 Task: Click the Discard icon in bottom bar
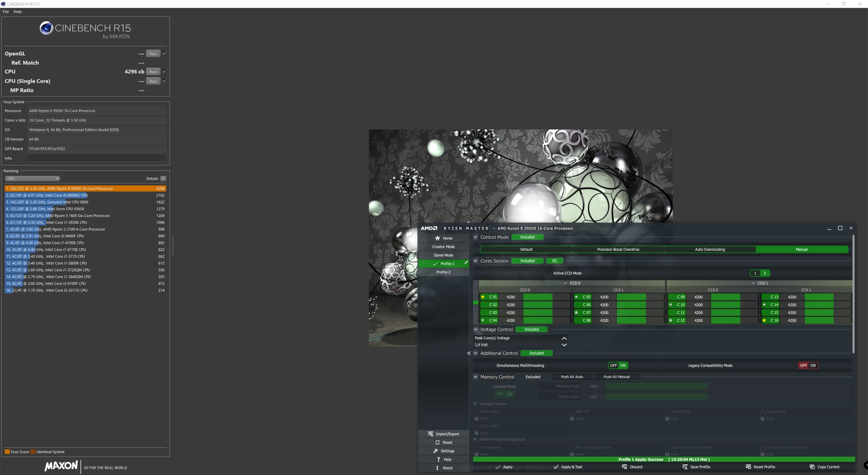tap(624, 467)
